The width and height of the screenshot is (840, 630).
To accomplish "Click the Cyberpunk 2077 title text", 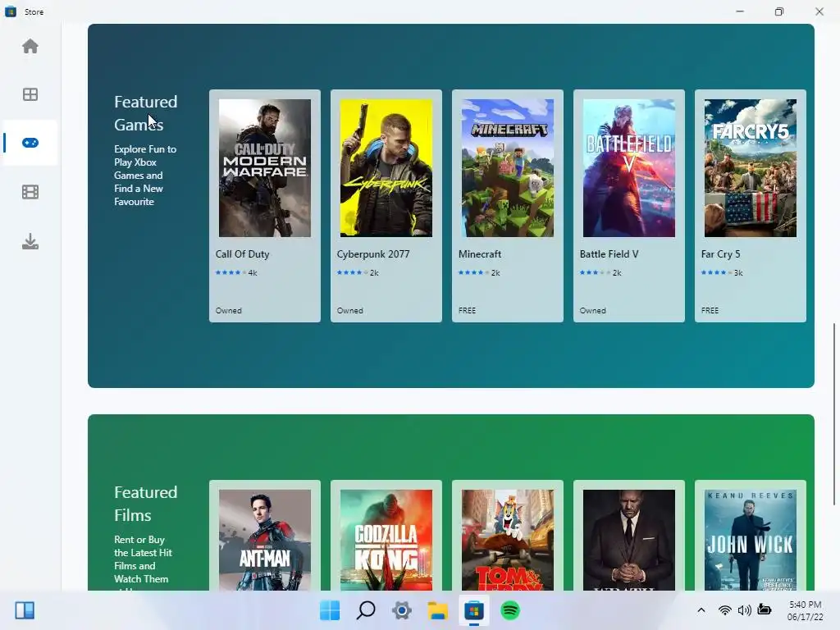I will pyautogui.click(x=373, y=254).
